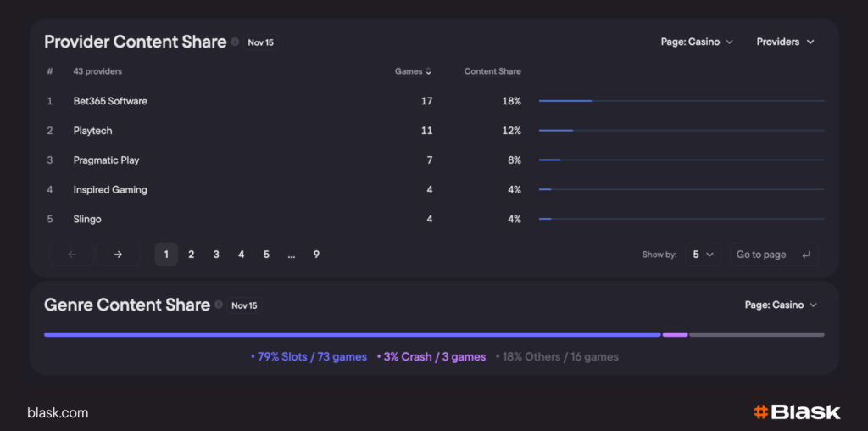Open Page: Casino dropdown in Provider panel

point(697,42)
